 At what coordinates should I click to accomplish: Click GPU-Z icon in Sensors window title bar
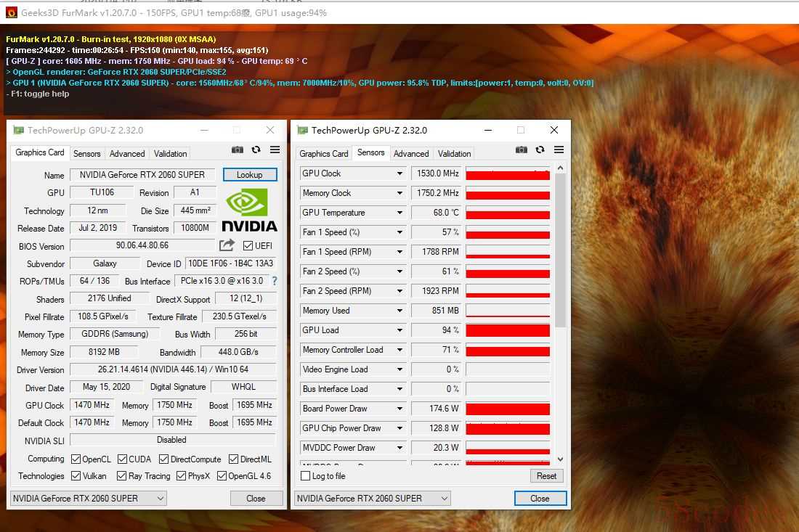pos(303,131)
